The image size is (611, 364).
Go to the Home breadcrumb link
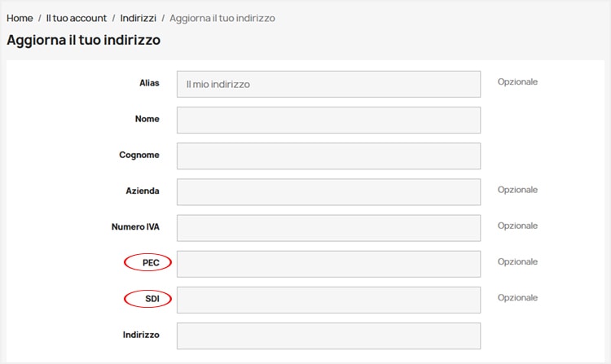[x=20, y=18]
